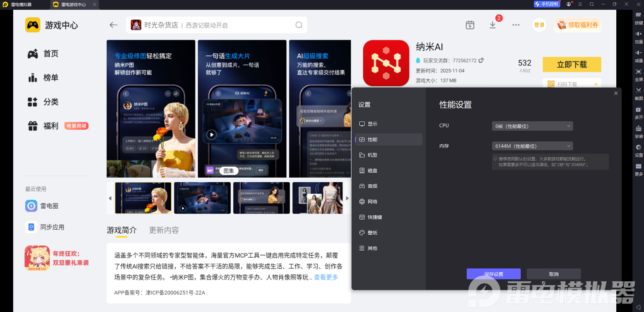Open 快捷键 settings section
The height and width of the screenshot is (312, 644).
pyautogui.click(x=389, y=217)
